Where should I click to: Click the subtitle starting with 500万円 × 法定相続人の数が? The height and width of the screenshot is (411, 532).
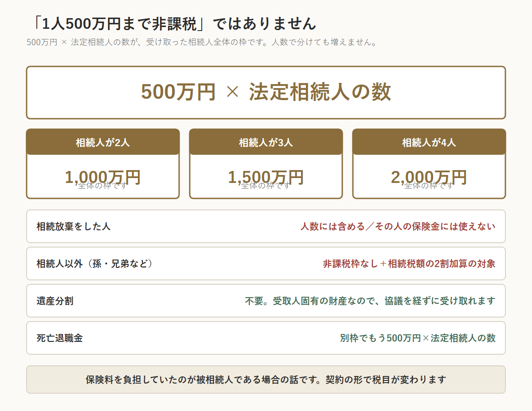(x=202, y=43)
